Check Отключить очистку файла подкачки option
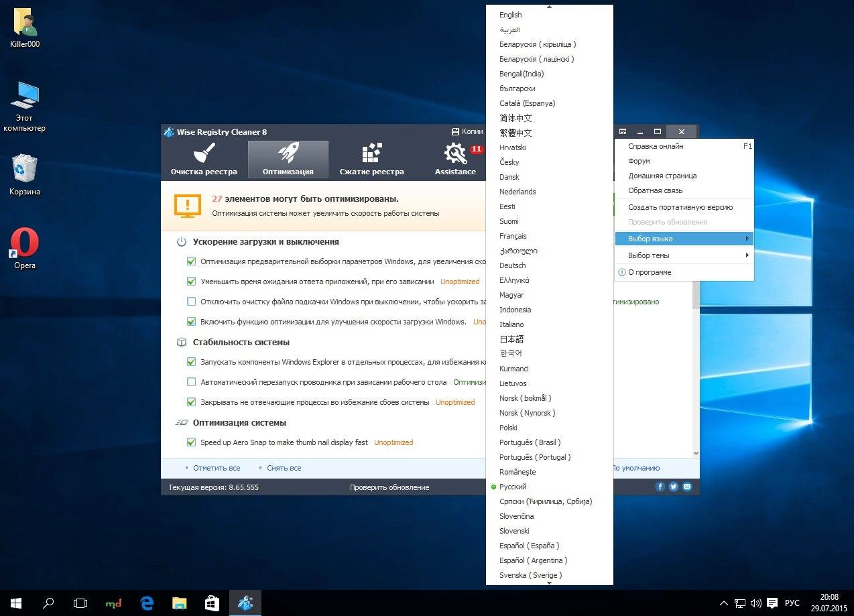Viewport: 854px width, 616px height. click(192, 302)
